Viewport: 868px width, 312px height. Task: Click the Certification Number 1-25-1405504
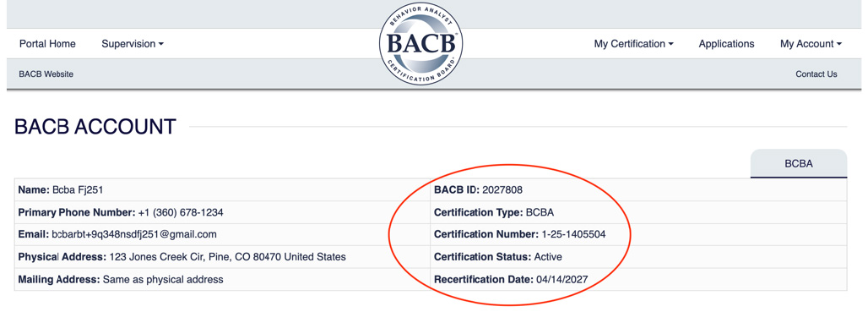click(573, 234)
